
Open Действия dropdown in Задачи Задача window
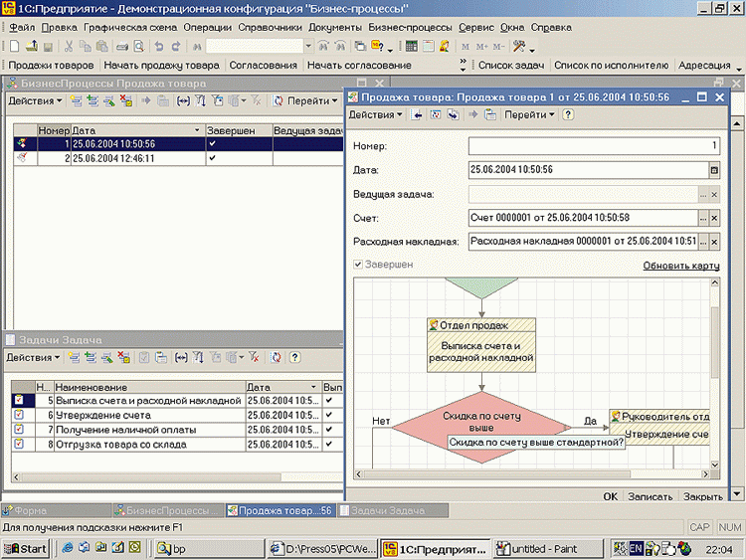[33, 357]
